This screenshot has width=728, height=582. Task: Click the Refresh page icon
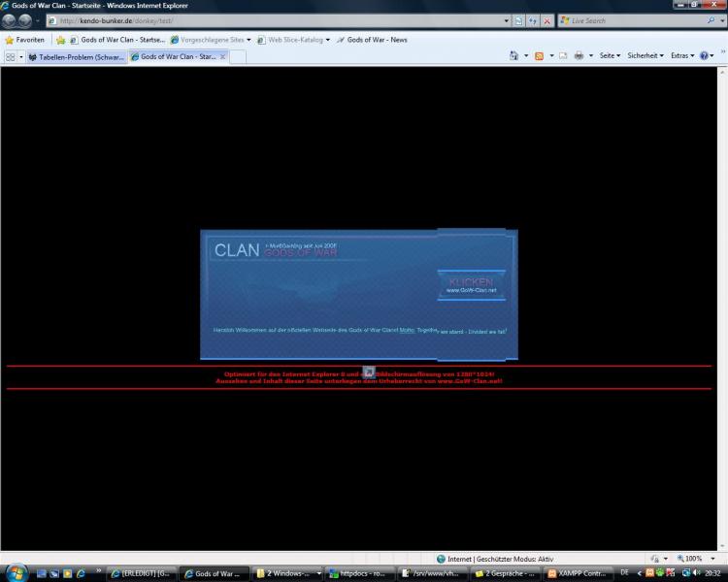click(x=534, y=20)
